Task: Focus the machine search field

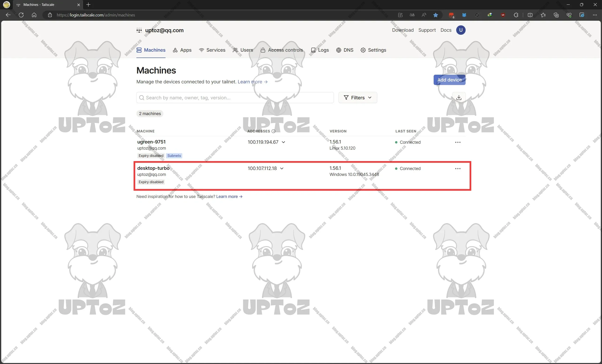Action: (235, 98)
